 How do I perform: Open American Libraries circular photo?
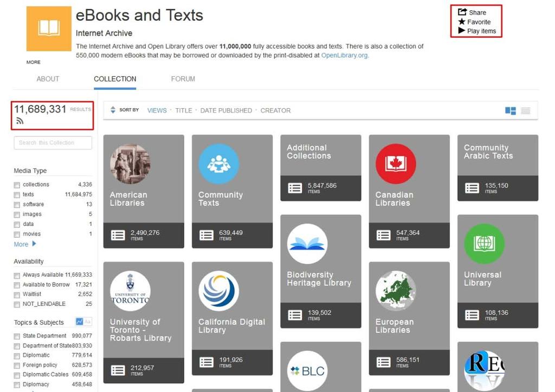[130, 164]
